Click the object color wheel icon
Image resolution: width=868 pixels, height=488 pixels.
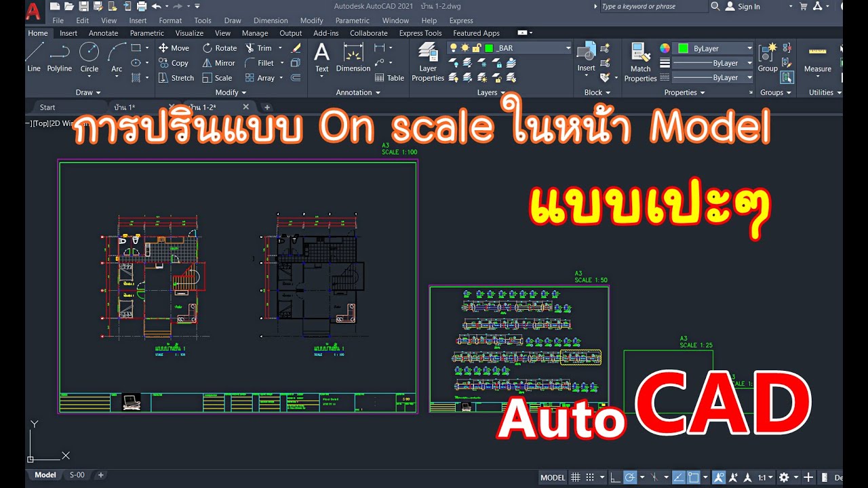click(665, 48)
